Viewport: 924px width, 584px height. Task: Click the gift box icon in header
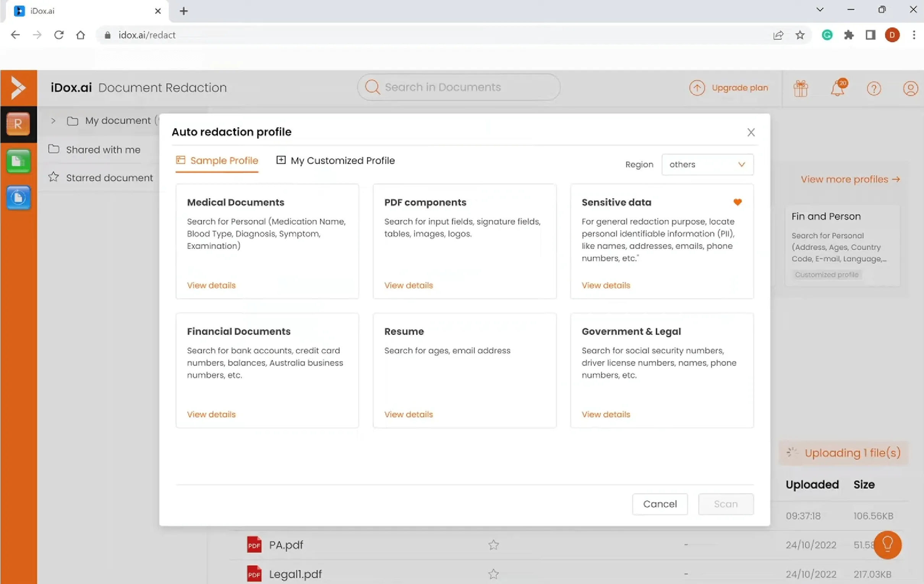[801, 88]
